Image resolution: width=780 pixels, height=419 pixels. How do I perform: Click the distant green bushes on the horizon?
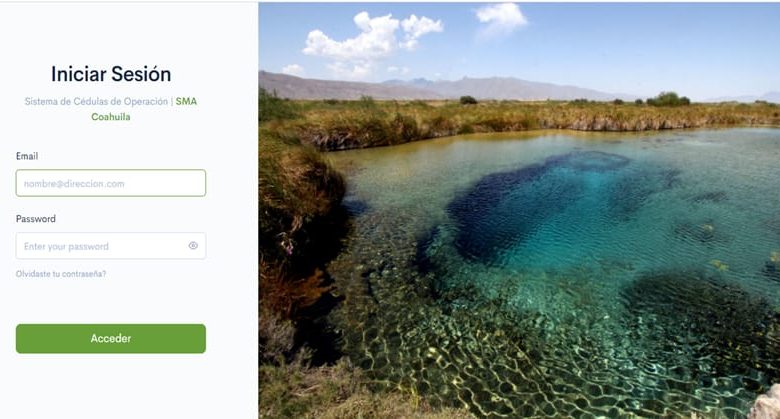click(667, 99)
